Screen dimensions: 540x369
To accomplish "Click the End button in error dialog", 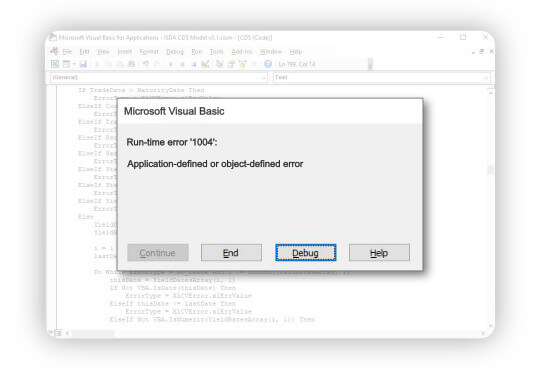I will tap(231, 253).
